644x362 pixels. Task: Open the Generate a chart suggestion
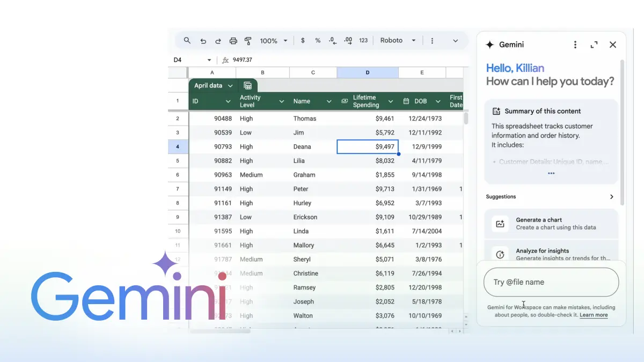[x=551, y=223]
